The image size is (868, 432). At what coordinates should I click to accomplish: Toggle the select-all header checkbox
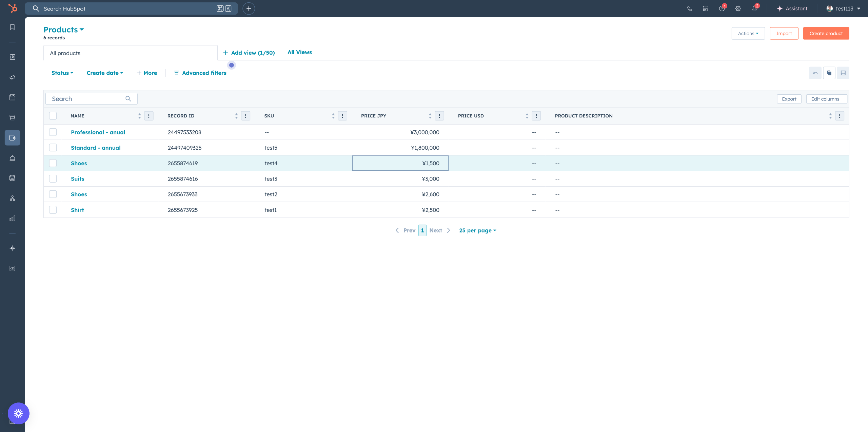(53, 116)
